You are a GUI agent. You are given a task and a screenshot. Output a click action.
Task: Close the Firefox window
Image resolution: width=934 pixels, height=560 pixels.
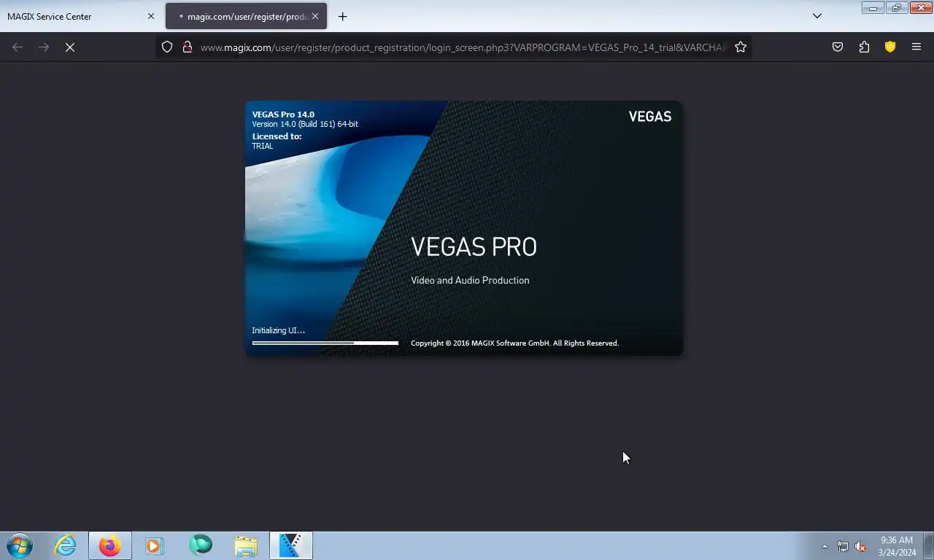point(921,8)
